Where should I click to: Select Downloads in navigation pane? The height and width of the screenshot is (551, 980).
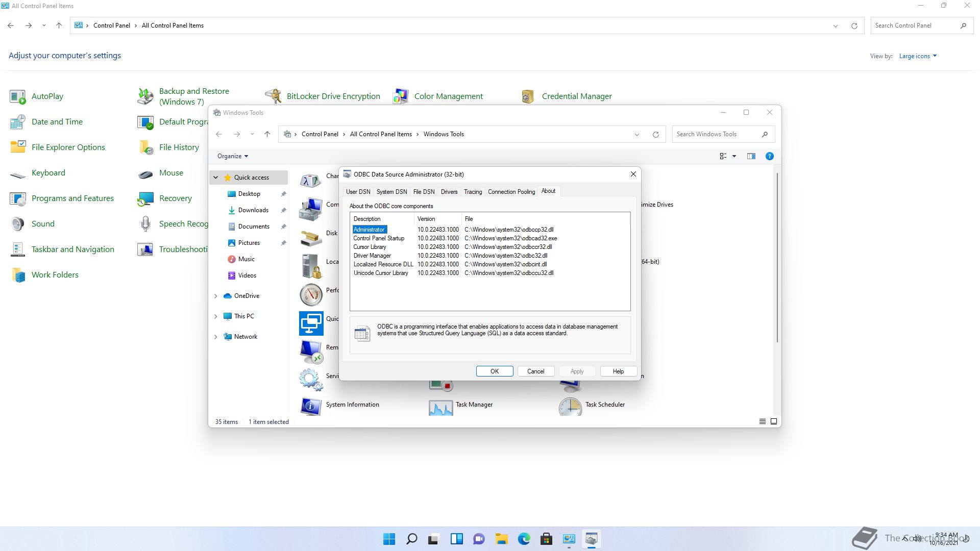pos(253,210)
